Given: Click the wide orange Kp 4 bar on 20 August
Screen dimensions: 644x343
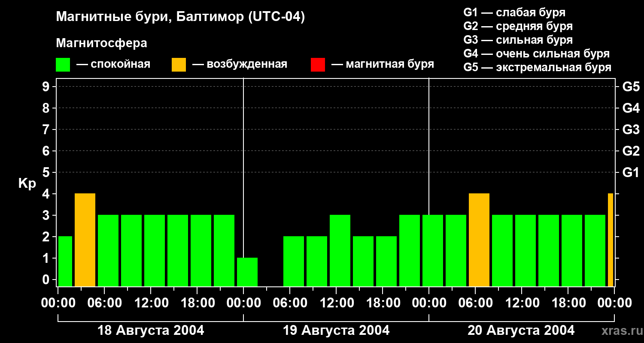Looking at the screenshot, I should click(x=479, y=240).
